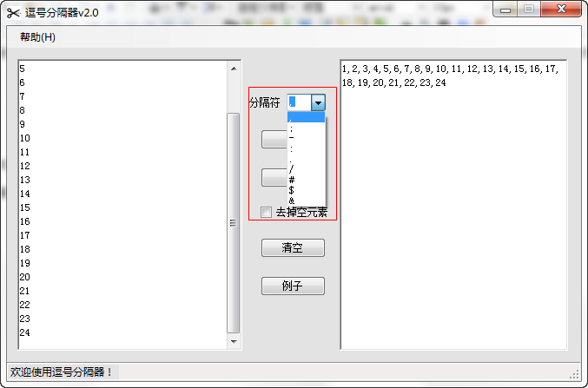Screen dimensions: 588x388
Task: Click the 清空 button
Action: click(x=293, y=247)
